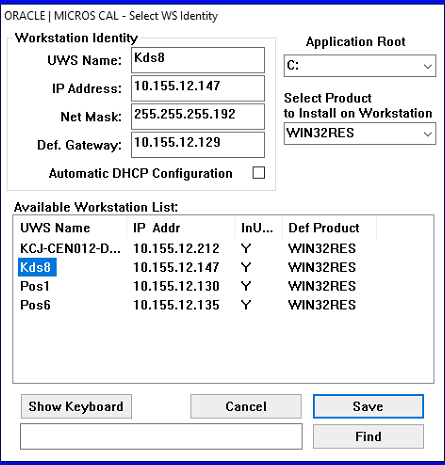The width and height of the screenshot is (445, 465).
Task: Open the Select Product dropdown WIN32RES
Action: [x=360, y=133]
